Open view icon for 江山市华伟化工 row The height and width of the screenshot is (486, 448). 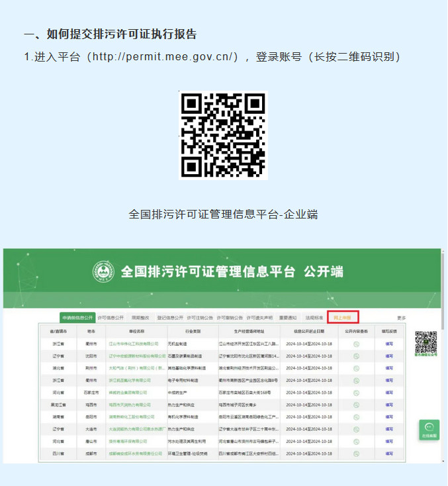coord(356,344)
